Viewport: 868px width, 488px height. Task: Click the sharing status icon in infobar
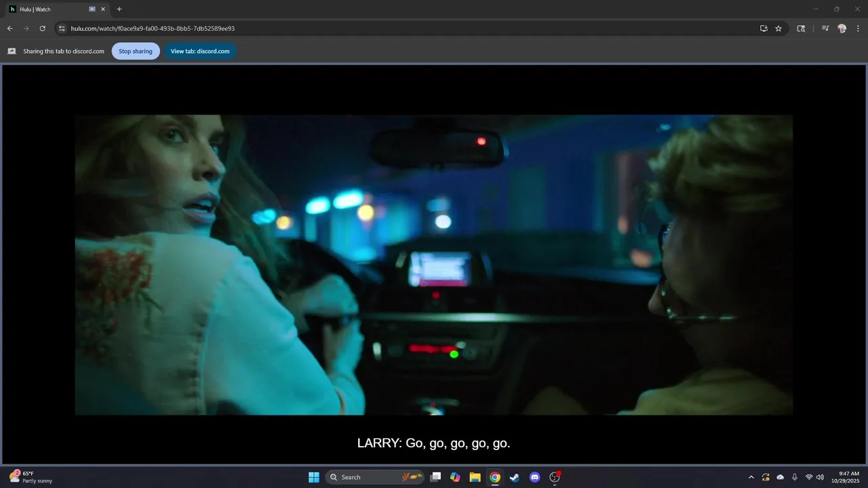click(12, 51)
